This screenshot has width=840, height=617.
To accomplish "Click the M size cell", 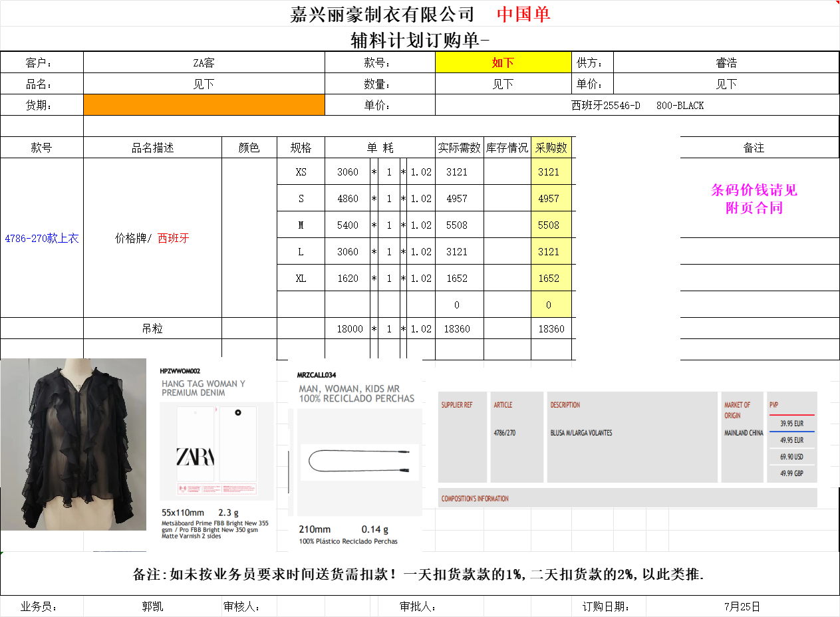I will coord(301,225).
